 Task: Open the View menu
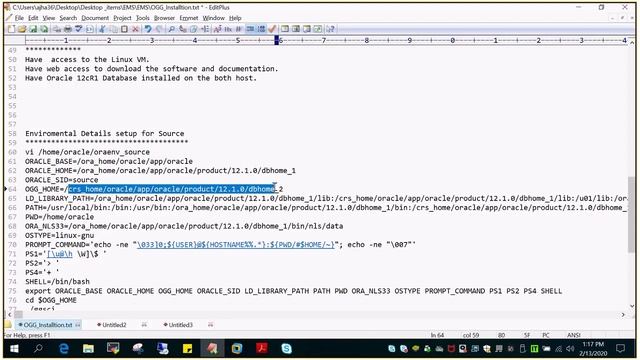(49, 18)
